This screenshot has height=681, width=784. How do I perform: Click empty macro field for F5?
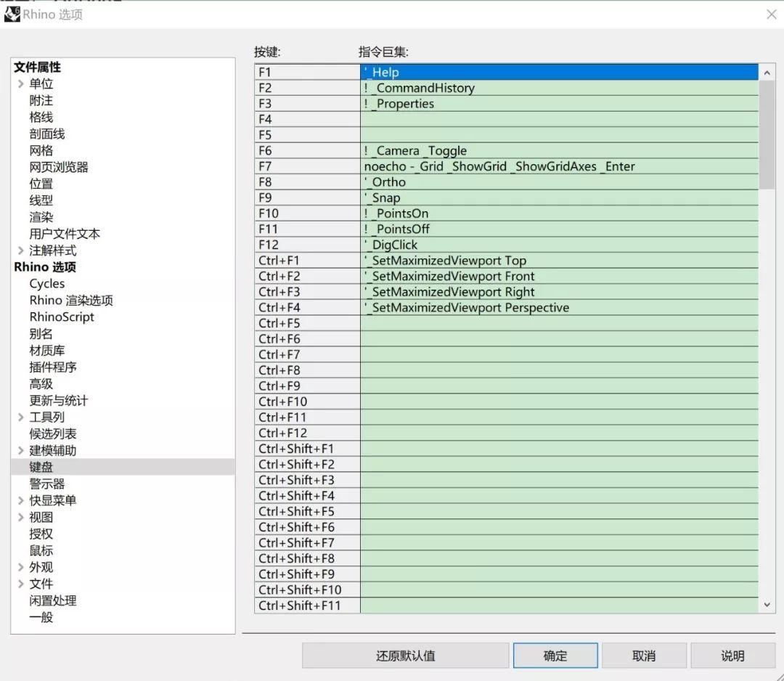[559, 135]
